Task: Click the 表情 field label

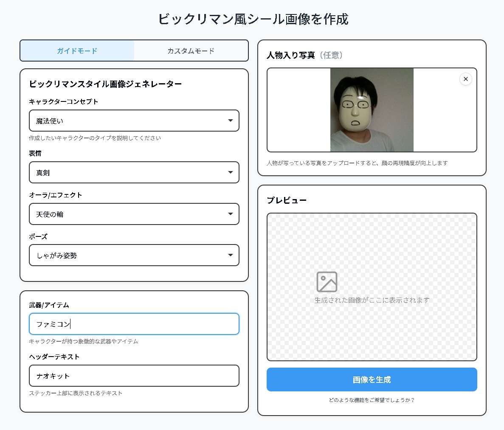Action: [x=35, y=153]
